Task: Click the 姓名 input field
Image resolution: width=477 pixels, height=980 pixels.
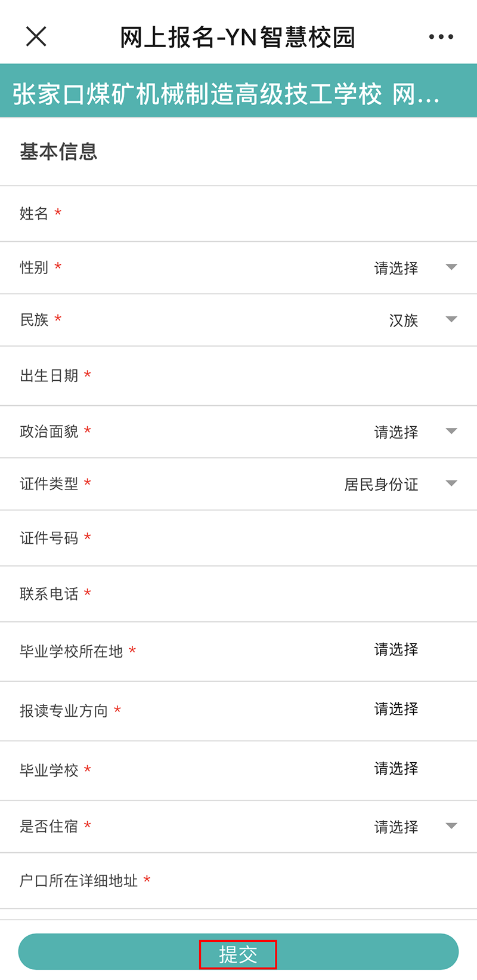Action: (x=268, y=214)
